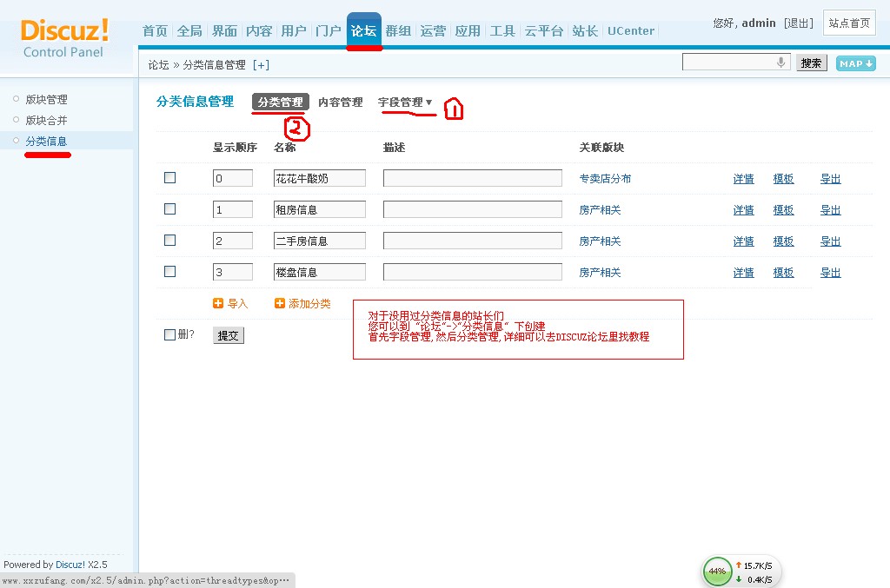Open the 全局 top menu item
The image size is (890, 588).
[x=189, y=31]
